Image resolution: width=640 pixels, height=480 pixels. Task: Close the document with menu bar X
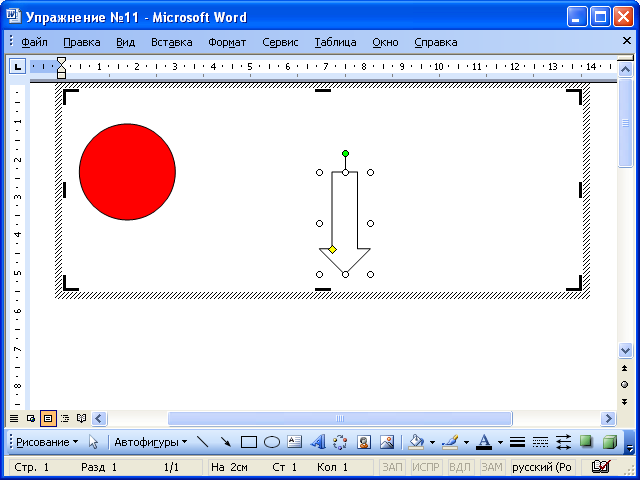click(627, 40)
